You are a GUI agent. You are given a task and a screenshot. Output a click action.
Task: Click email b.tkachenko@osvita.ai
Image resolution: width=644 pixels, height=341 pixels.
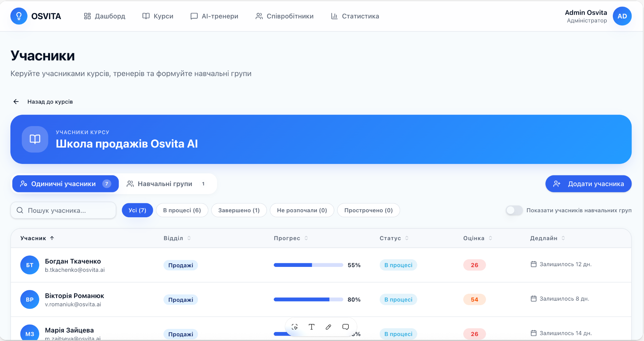coord(75,270)
